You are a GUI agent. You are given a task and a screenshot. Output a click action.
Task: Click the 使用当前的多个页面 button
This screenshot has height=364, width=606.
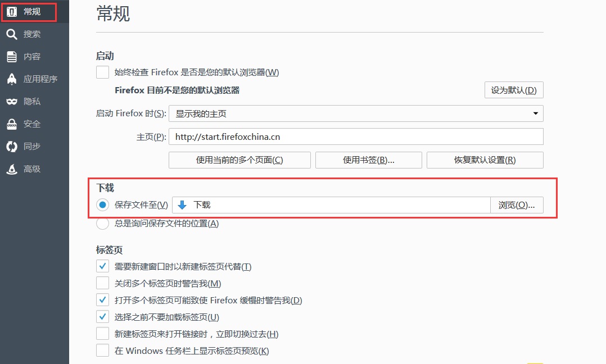tap(239, 160)
